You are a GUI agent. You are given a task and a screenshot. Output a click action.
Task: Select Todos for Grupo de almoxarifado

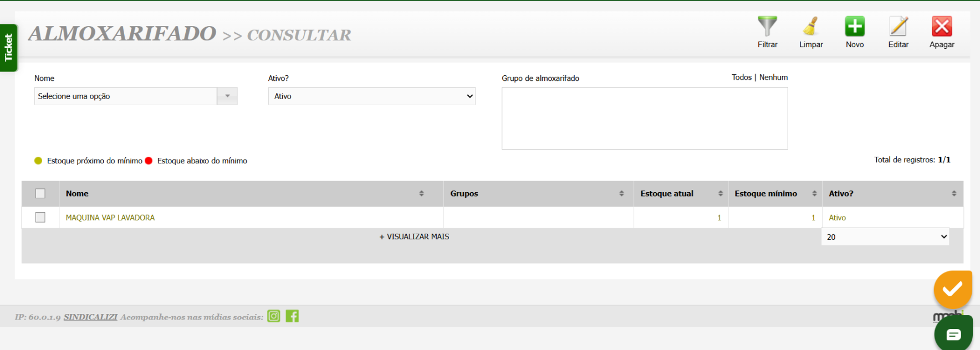coord(741,78)
